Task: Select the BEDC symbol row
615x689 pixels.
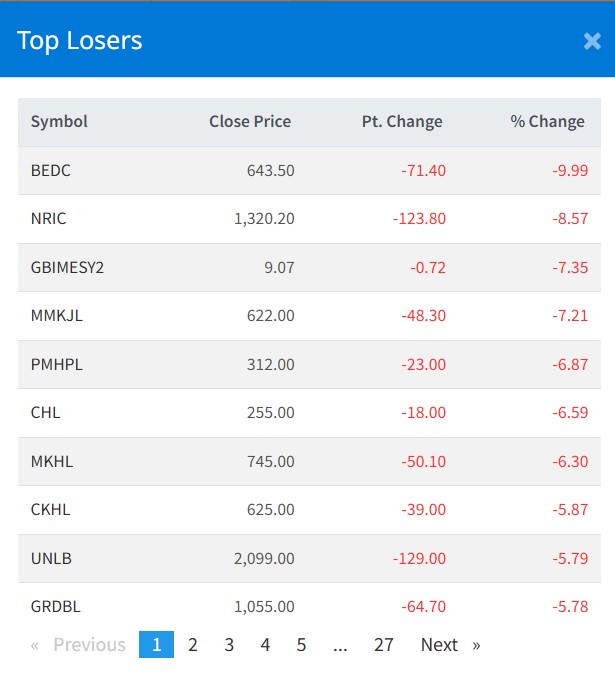Action: pos(51,170)
